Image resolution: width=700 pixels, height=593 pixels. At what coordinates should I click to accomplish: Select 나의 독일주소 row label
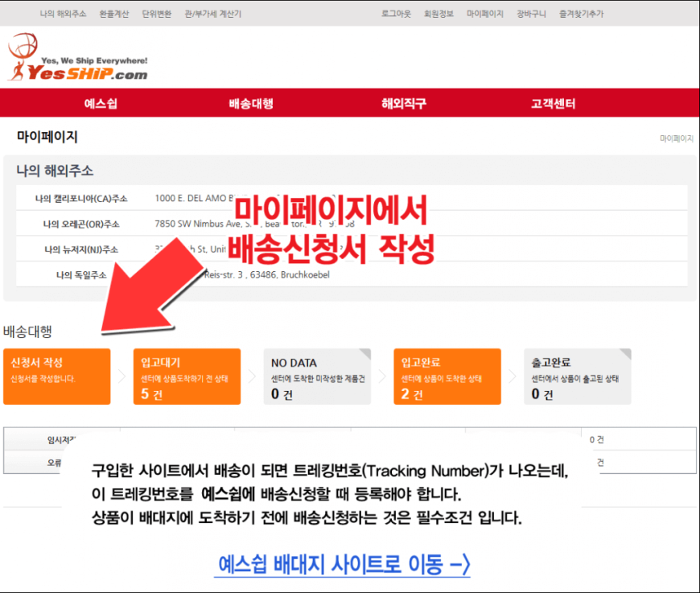point(81,274)
